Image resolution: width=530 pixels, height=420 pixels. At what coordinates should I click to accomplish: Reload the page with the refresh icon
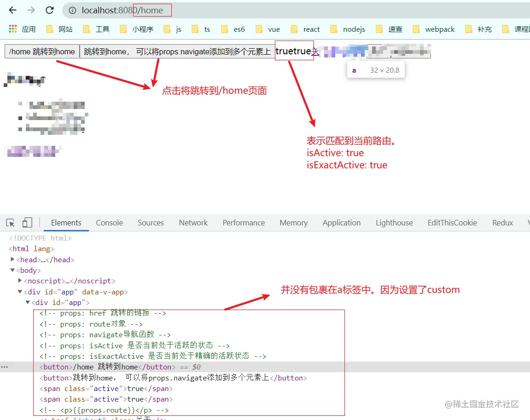[50, 10]
